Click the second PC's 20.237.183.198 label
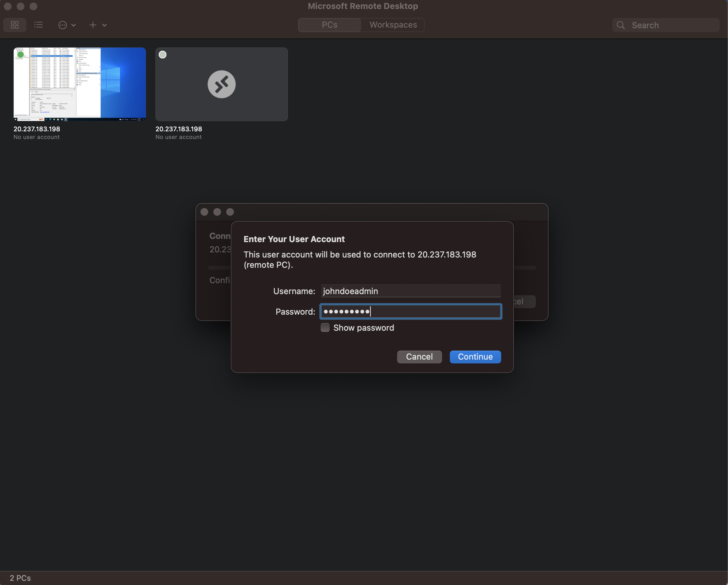728x585 pixels. (x=179, y=129)
